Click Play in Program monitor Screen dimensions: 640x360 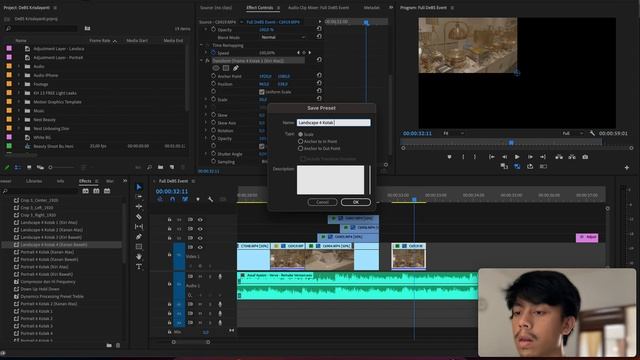[x=517, y=157]
